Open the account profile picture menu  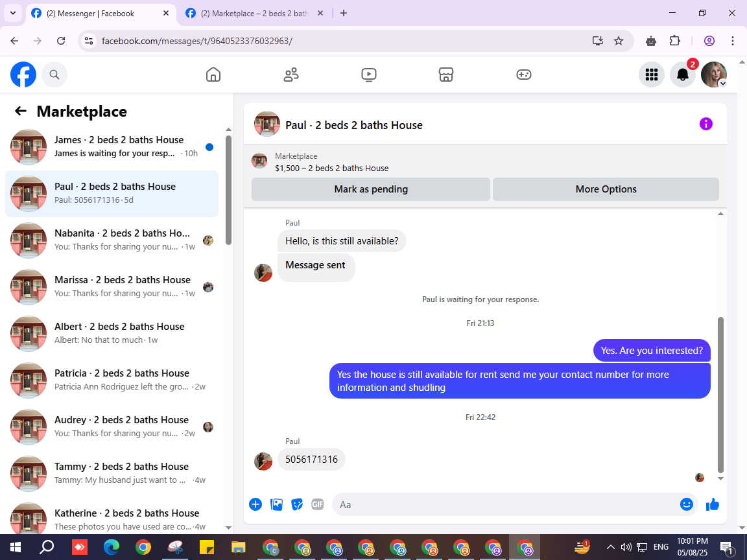coord(714,75)
